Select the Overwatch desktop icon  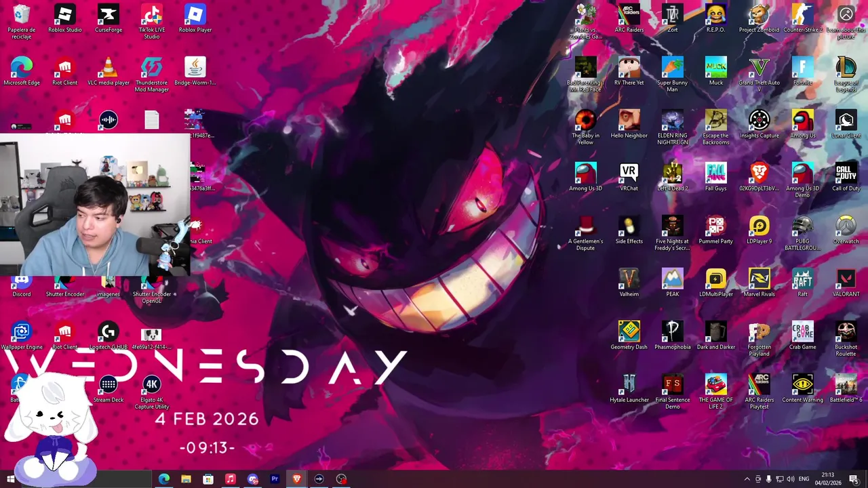click(x=846, y=230)
